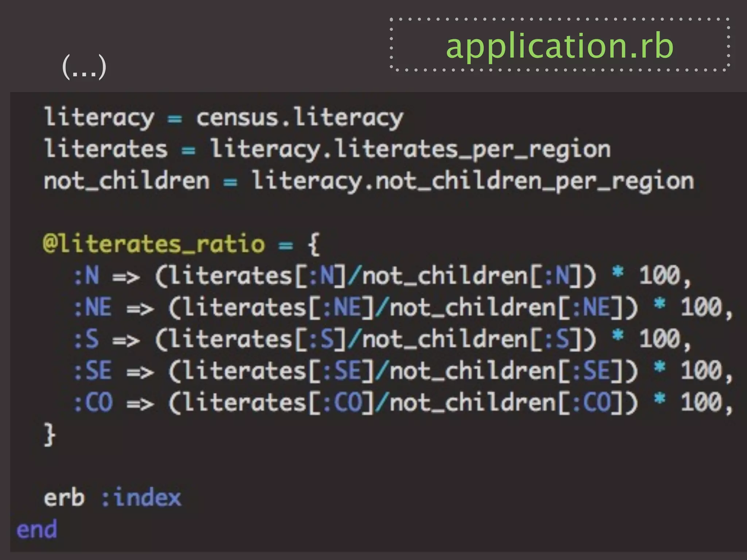Click the line 'literacy = census.literacy'

click(224, 118)
